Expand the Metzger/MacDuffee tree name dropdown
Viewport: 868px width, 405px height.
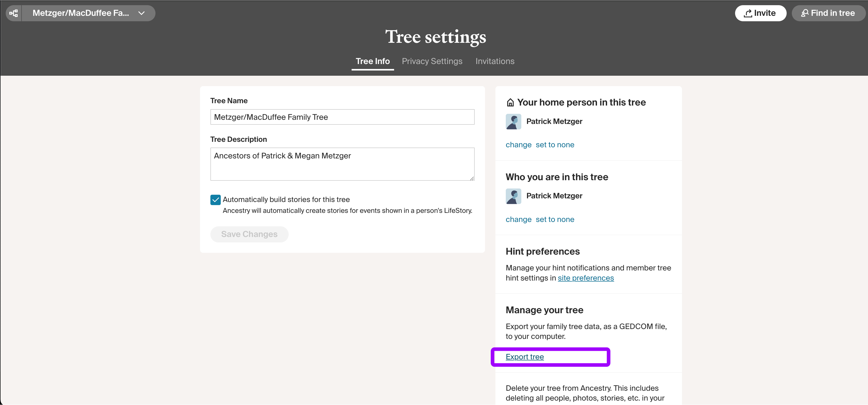(x=141, y=13)
